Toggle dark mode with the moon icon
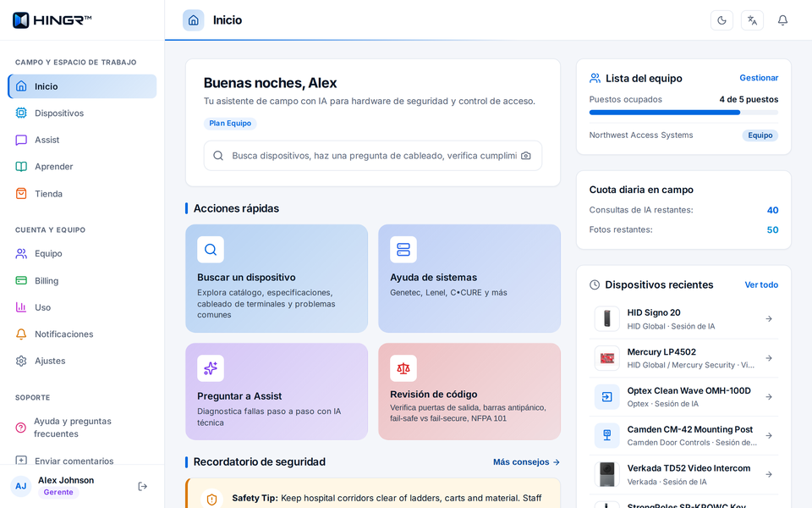The image size is (812, 508). click(x=721, y=20)
